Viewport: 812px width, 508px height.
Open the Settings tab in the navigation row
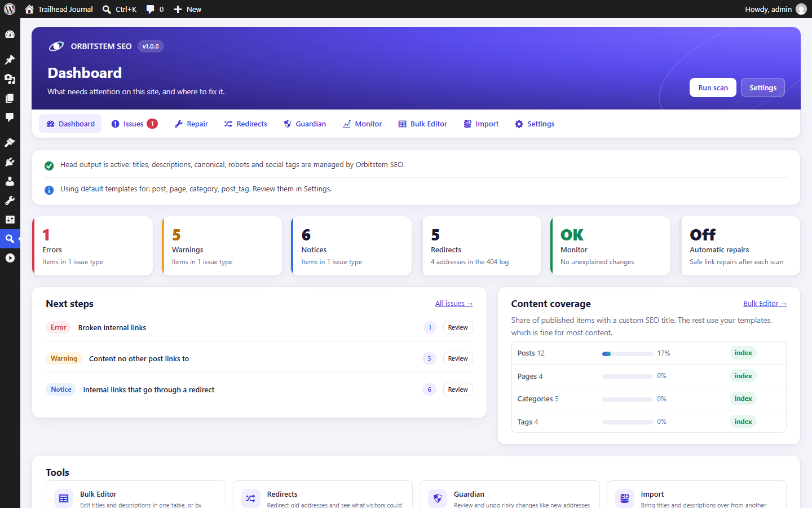(535, 124)
